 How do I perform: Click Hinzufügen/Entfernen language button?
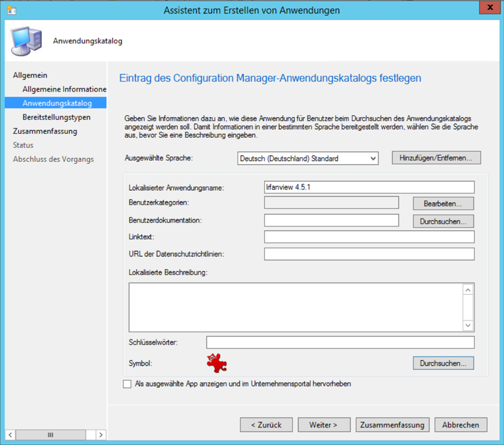point(436,158)
